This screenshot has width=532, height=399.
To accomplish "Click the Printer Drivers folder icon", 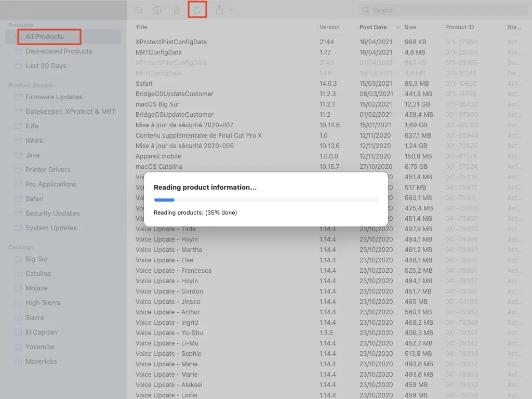I will click(18, 170).
